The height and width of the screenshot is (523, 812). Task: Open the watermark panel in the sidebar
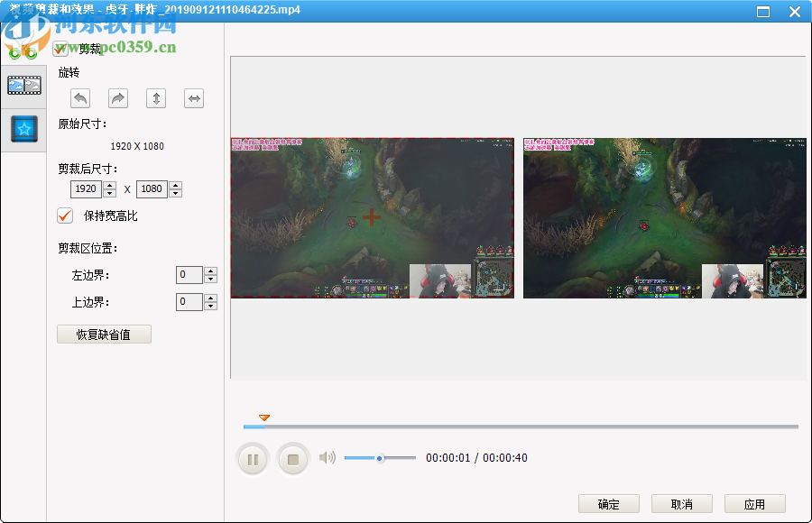tap(23, 129)
